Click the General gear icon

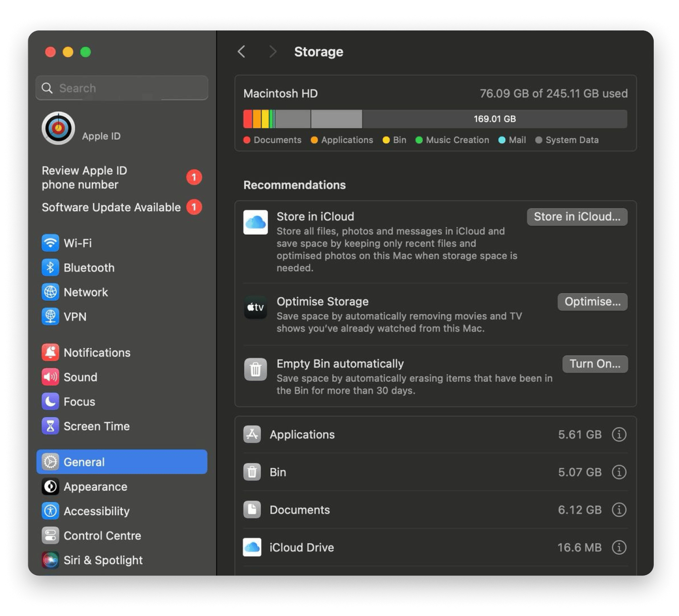tap(50, 462)
